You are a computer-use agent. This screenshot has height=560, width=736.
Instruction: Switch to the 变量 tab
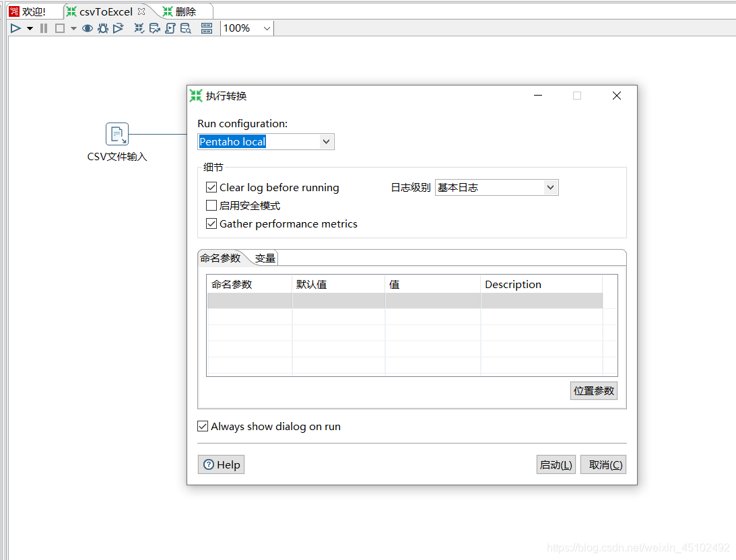265,257
